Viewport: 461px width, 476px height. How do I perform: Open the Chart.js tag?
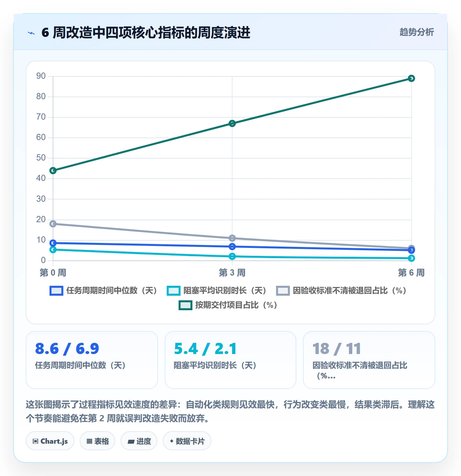coord(50,441)
